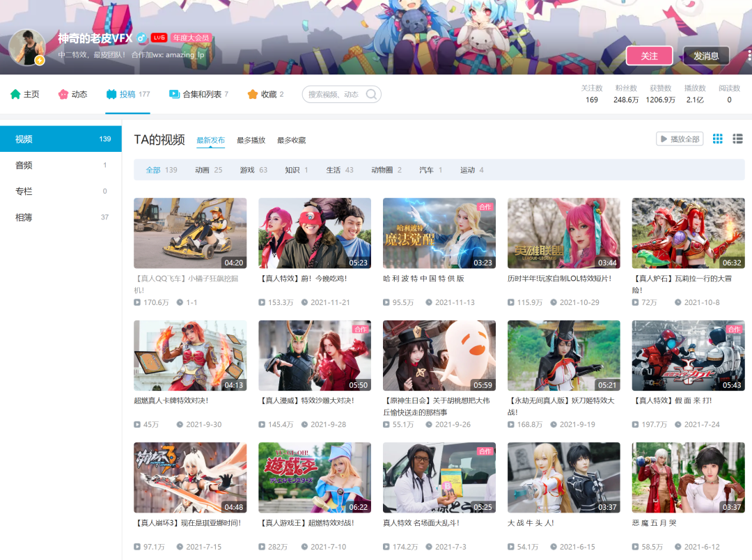Switch to grid view layout icon
This screenshot has width=752, height=560.
coord(717,139)
